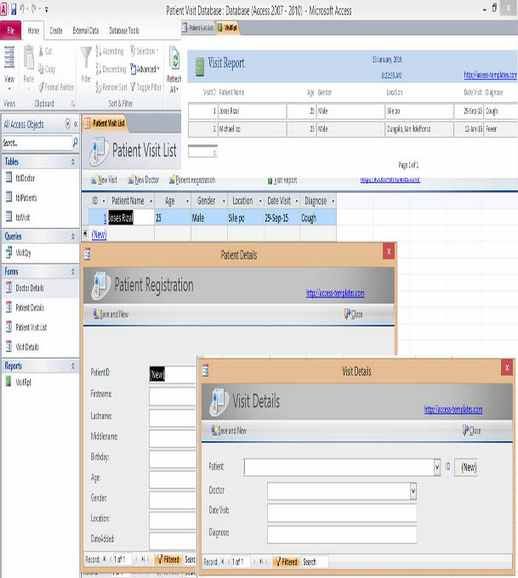Screen dimensions: 518x578
Task: Click the Diagnose field in Visit Details
Action: click(342, 535)
